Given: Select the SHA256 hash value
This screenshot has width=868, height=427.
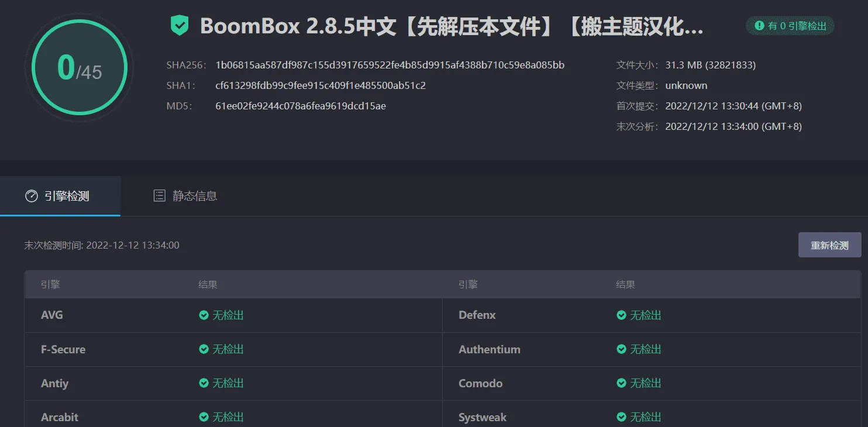Looking at the screenshot, I should coord(390,65).
